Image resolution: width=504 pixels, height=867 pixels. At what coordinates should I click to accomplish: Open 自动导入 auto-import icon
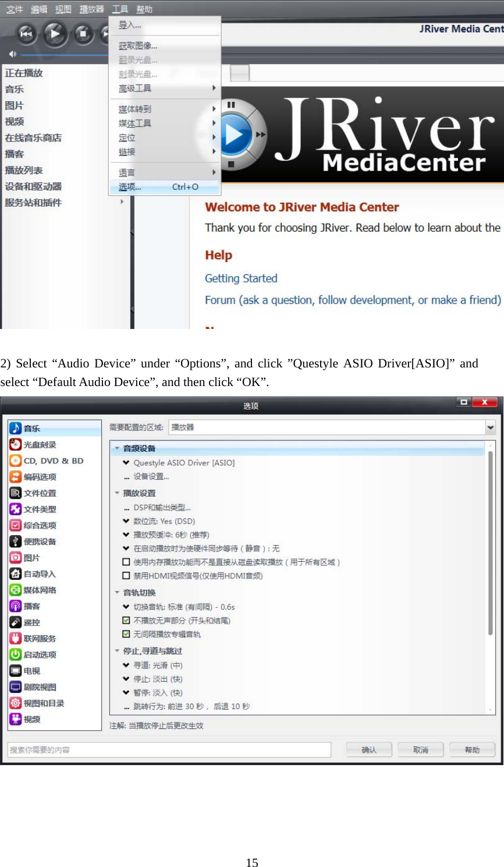[x=16, y=574]
